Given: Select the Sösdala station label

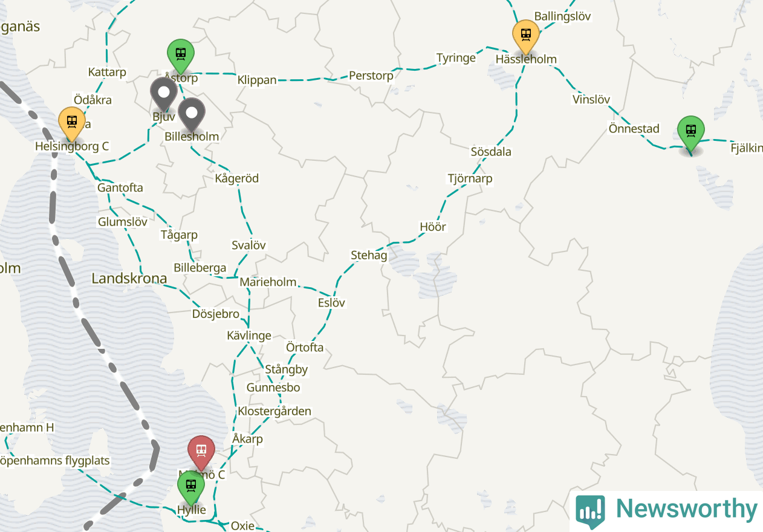Looking at the screenshot, I should pyautogui.click(x=491, y=152).
